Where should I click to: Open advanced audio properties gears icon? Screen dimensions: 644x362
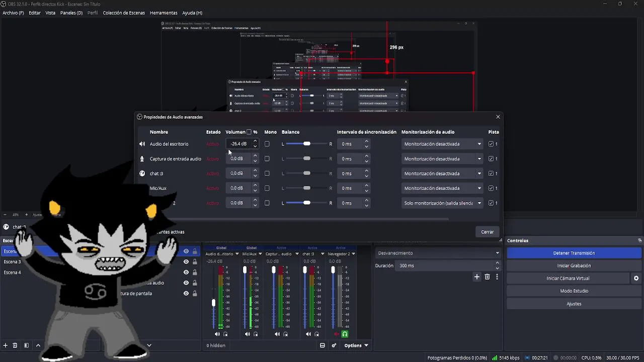click(x=334, y=345)
